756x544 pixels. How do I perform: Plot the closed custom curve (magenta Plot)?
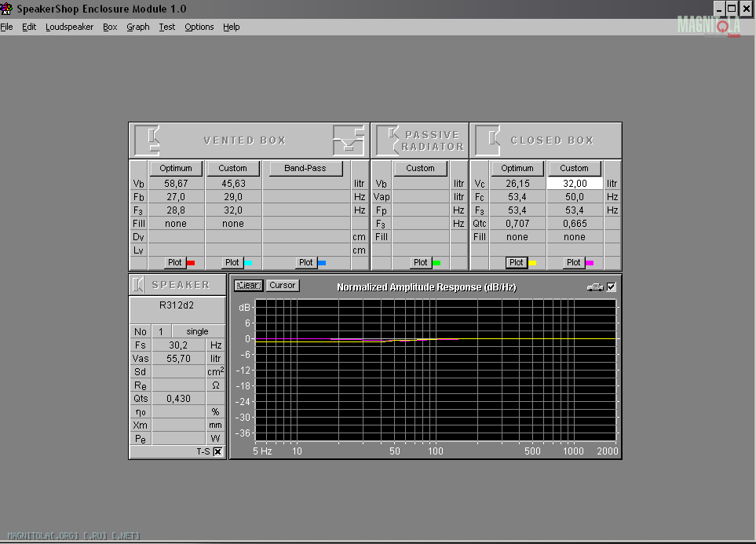click(x=574, y=262)
